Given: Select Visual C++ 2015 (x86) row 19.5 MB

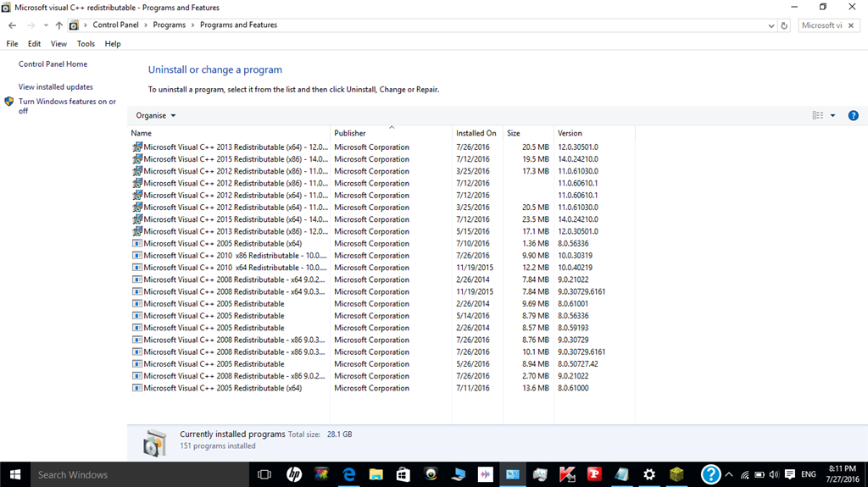Looking at the screenshot, I should pos(382,159).
